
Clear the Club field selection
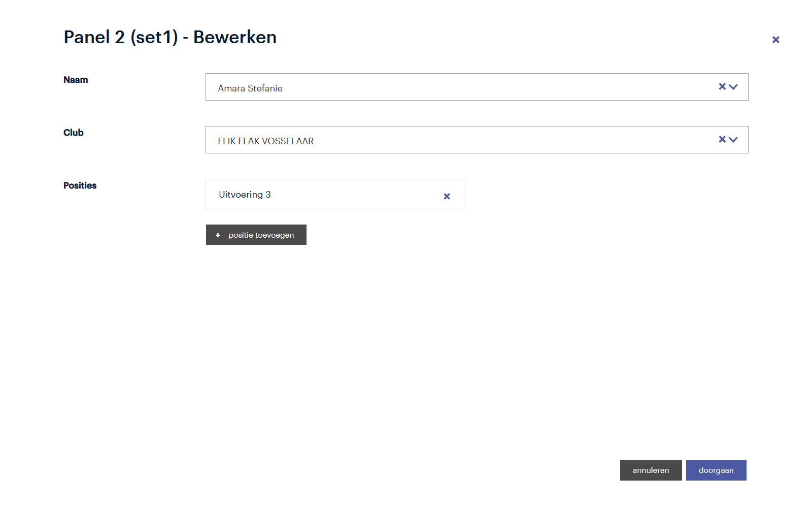(x=722, y=140)
